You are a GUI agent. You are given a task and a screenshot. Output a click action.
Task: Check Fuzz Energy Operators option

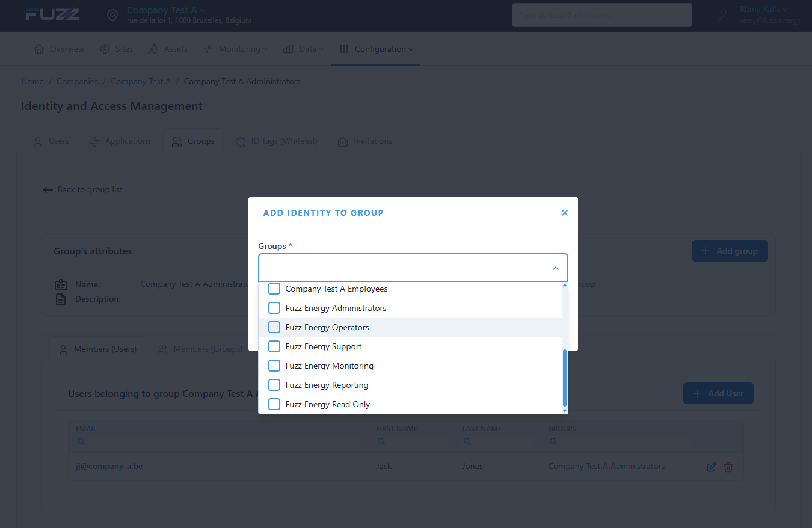pos(274,327)
